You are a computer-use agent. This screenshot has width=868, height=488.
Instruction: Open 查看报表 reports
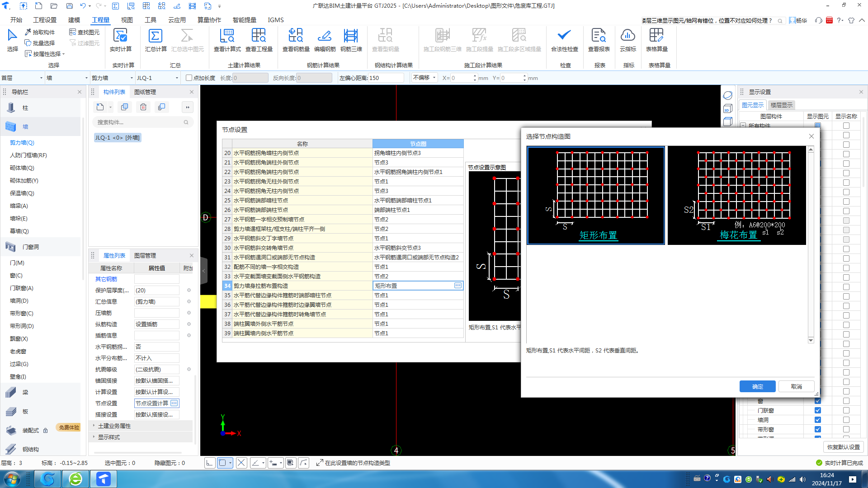pos(599,40)
